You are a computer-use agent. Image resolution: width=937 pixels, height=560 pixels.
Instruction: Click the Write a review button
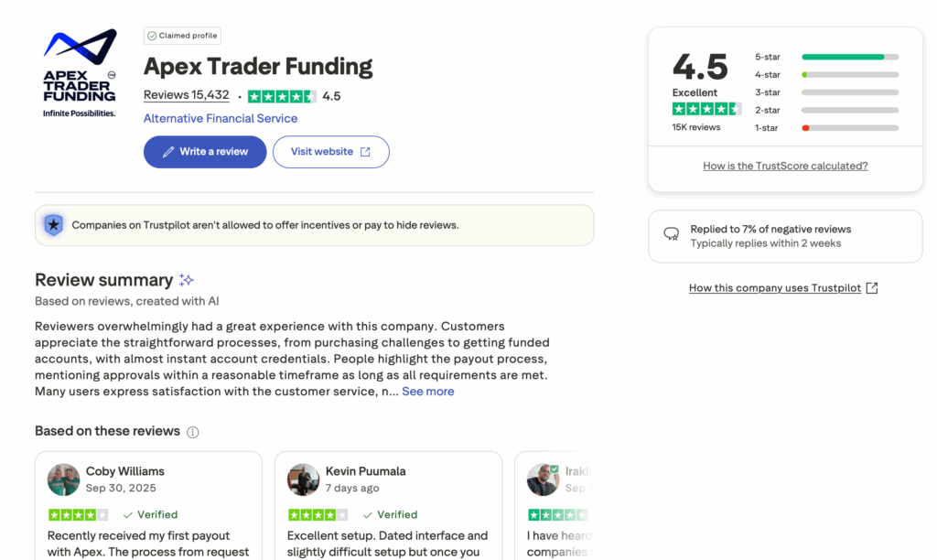pos(205,152)
